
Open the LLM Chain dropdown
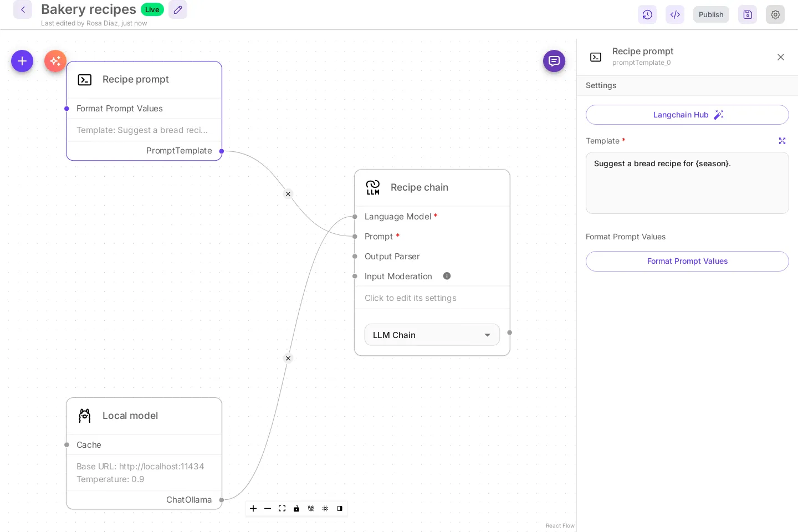[x=432, y=335]
